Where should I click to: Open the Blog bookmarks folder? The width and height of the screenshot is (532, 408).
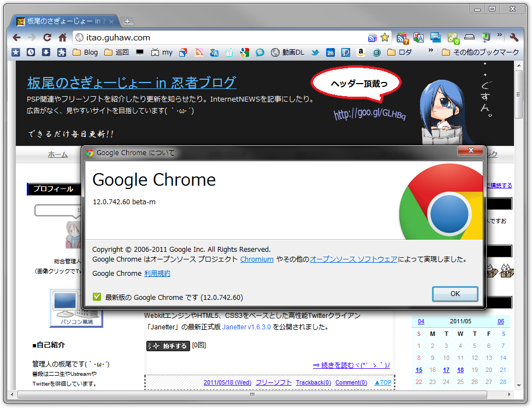pyautogui.click(x=85, y=52)
